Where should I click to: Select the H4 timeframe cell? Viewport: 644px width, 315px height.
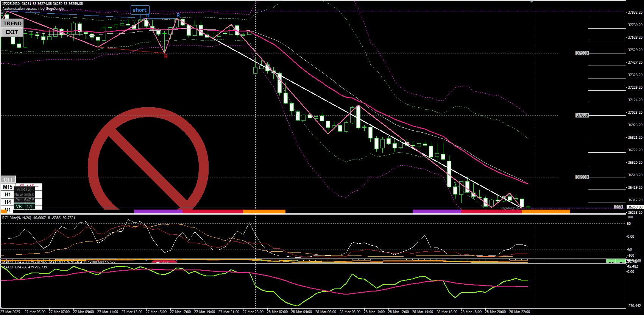(x=8, y=202)
